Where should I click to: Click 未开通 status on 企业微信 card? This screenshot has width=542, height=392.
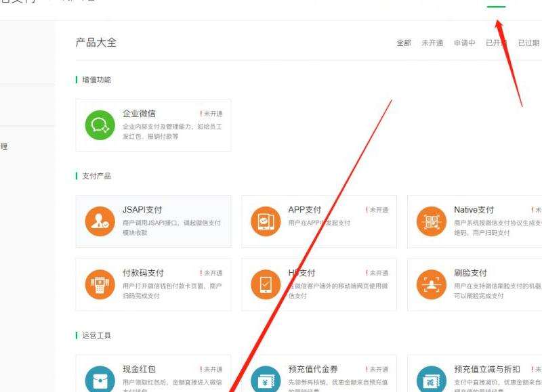[x=211, y=114]
